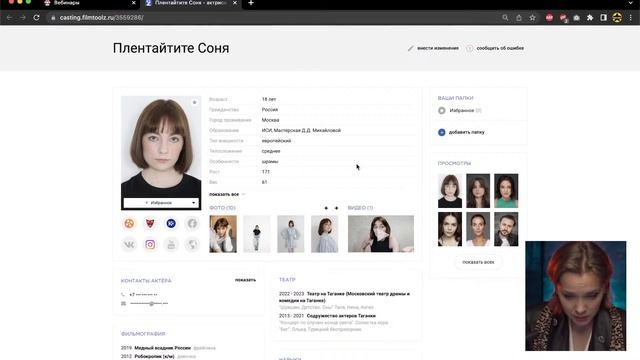Close the 'Плентайтите Соня' browser tab
The height and width of the screenshot is (360, 640).
[235, 3]
